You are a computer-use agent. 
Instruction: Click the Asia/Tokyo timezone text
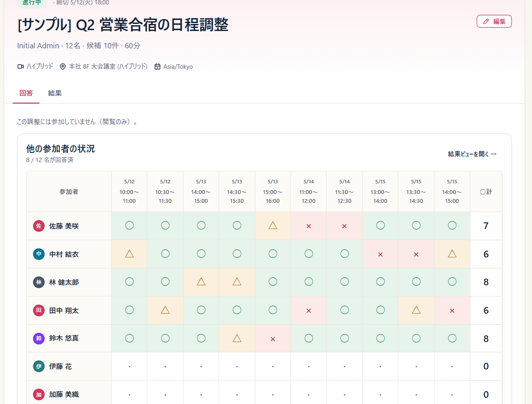tap(178, 66)
